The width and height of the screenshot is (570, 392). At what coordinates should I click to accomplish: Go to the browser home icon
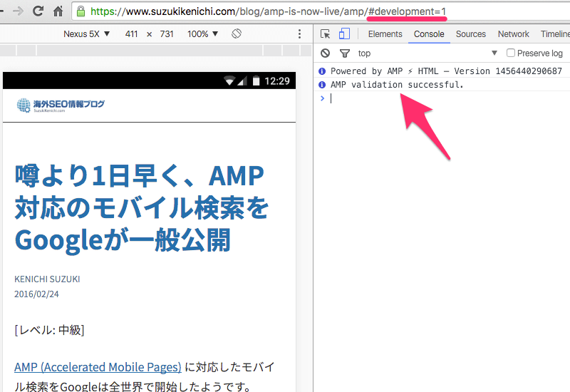pyautogui.click(x=58, y=11)
